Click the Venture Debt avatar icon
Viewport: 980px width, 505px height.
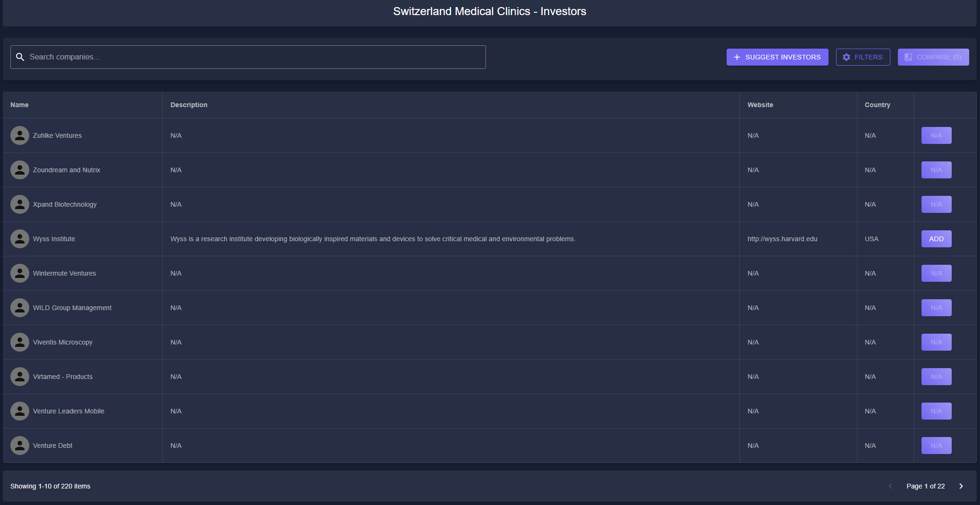pyautogui.click(x=20, y=446)
